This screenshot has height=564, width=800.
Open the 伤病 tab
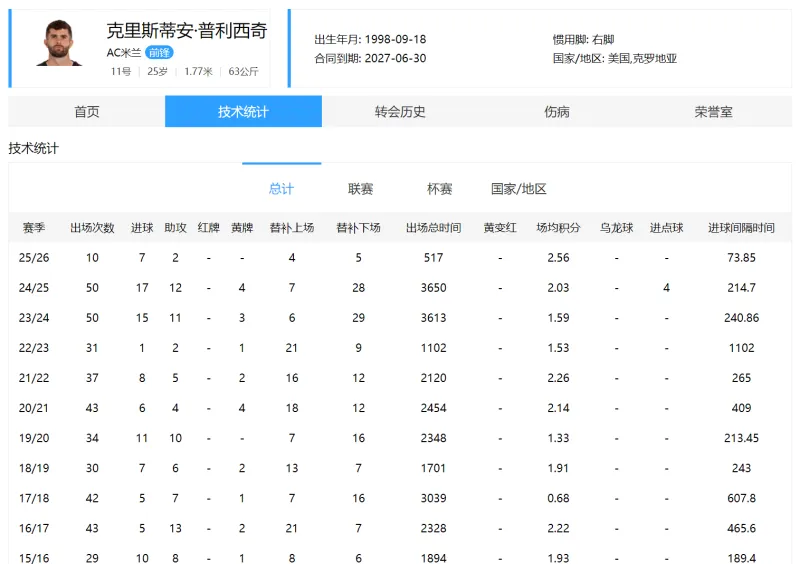pos(557,112)
